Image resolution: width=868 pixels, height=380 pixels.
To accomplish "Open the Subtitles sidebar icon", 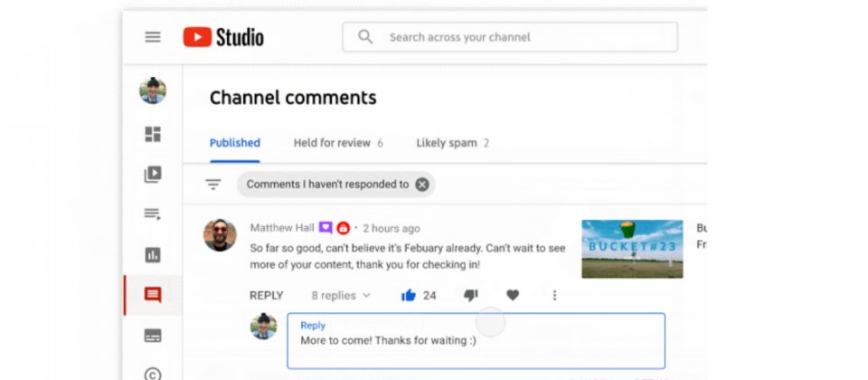I will click(x=153, y=335).
